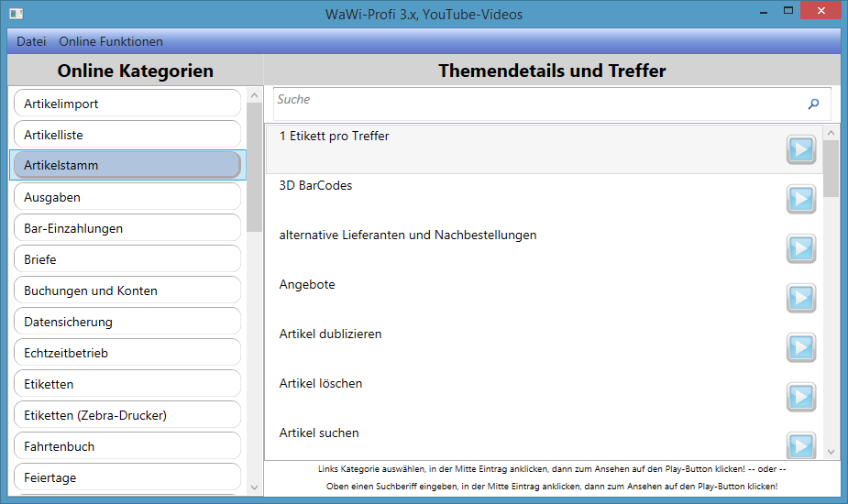Play the 'Artikel dublizieren' video
The width and height of the screenshot is (848, 504).
coord(801,347)
